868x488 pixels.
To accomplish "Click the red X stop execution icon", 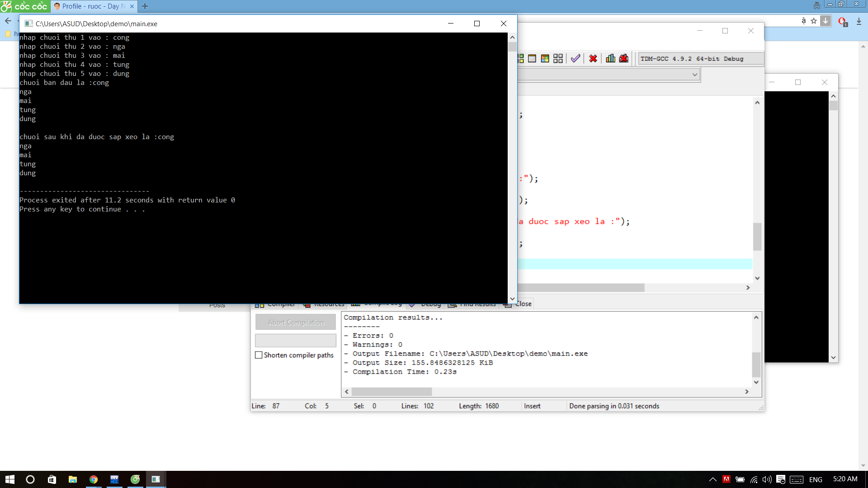I will coord(593,59).
